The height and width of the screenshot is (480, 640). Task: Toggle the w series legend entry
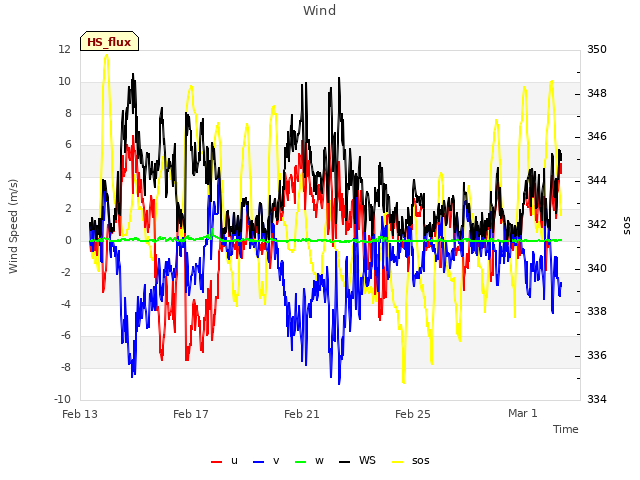pyautogui.click(x=309, y=461)
